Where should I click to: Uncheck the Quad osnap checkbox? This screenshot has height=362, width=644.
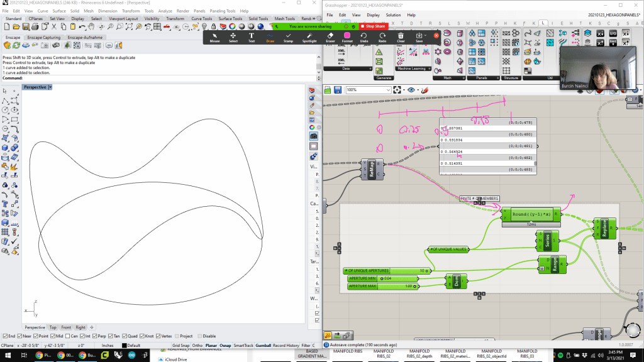click(125, 336)
